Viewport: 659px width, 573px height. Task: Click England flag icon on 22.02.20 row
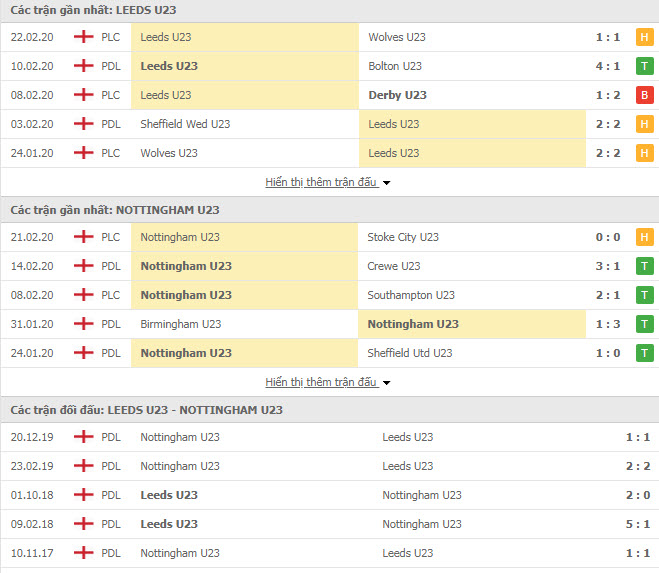pyautogui.click(x=84, y=37)
